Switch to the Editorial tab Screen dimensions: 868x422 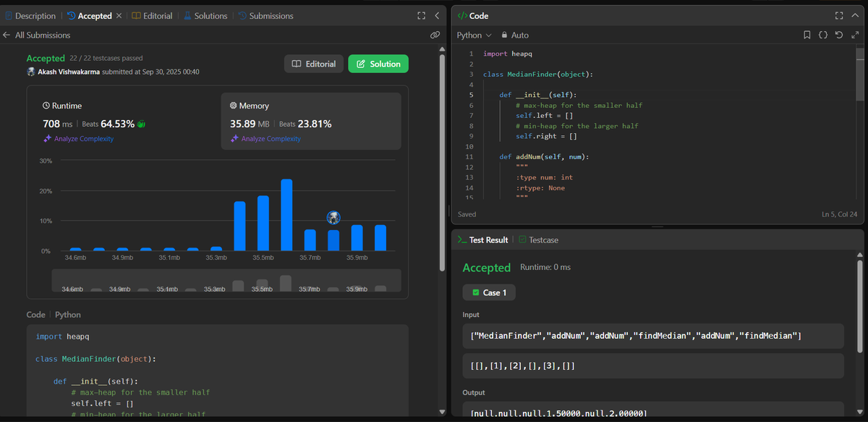[x=152, y=16]
